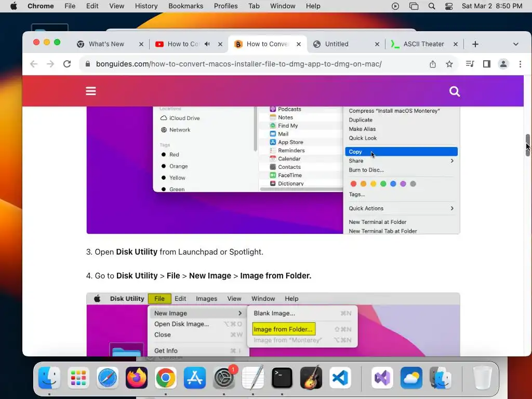Launch Visual Studio Code from the Dock
The image size is (532, 399).
340,378
